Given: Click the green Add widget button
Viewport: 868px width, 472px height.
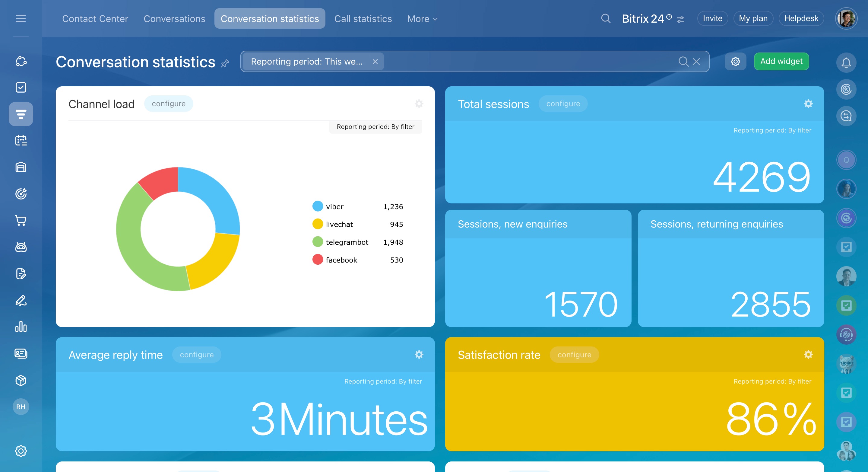Looking at the screenshot, I should (781, 61).
